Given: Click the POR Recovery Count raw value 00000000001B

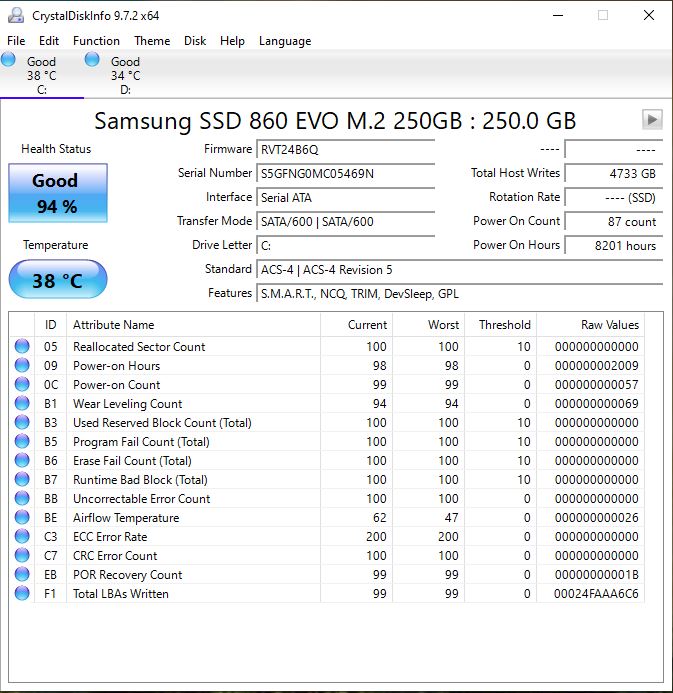Looking at the screenshot, I should 597,575.
